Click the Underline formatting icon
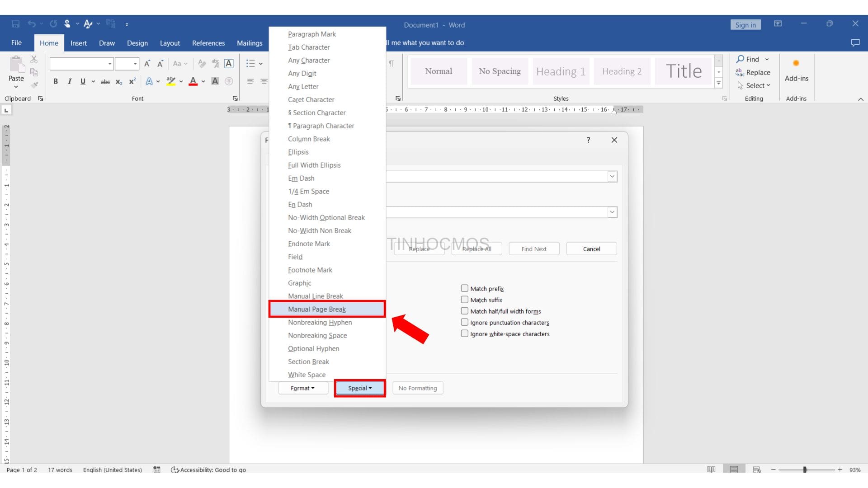The image size is (868, 488). [83, 82]
